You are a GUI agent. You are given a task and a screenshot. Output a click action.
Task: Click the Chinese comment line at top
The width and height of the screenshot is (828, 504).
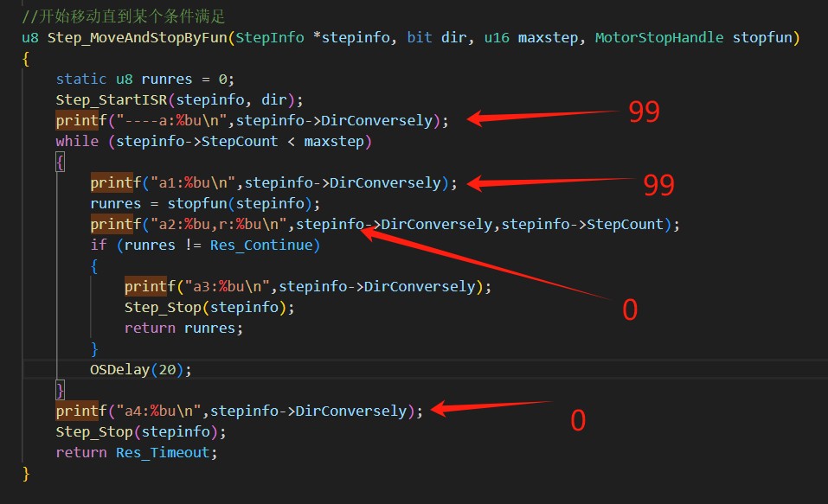(124, 16)
